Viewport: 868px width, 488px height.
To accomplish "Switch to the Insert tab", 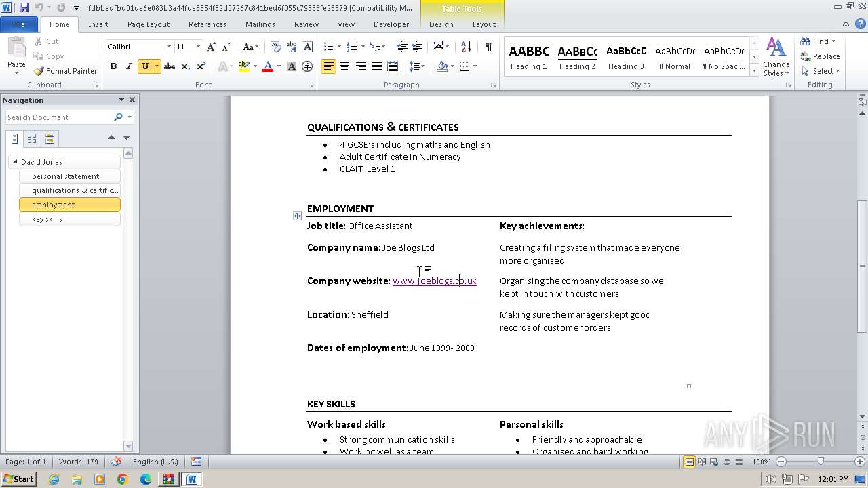I will tap(98, 24).
